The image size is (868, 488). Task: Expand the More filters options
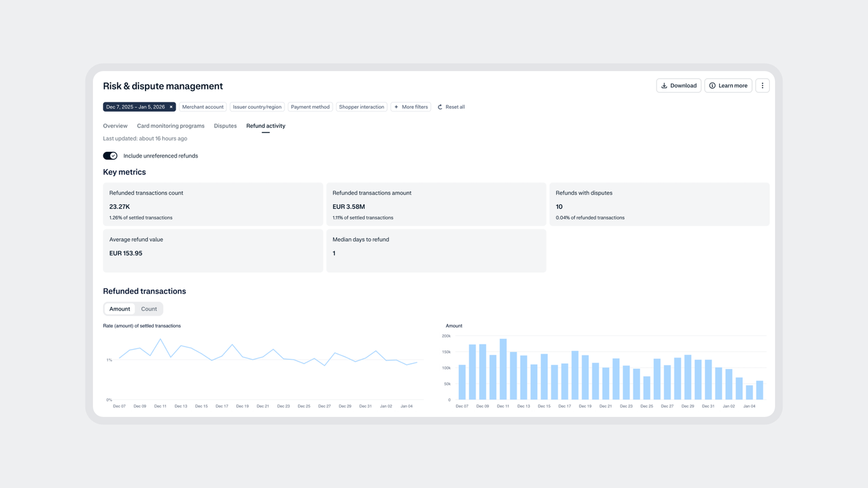(410, 106)
